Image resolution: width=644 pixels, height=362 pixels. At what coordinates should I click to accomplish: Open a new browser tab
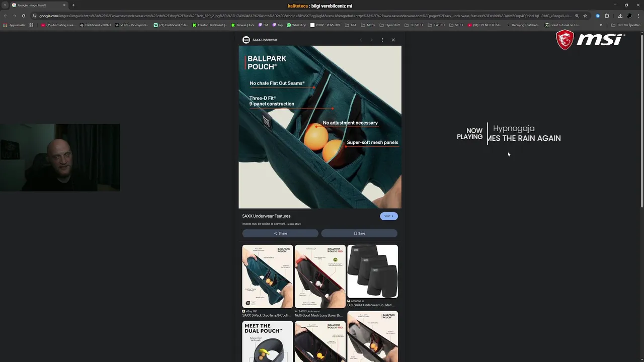point(73,5)
